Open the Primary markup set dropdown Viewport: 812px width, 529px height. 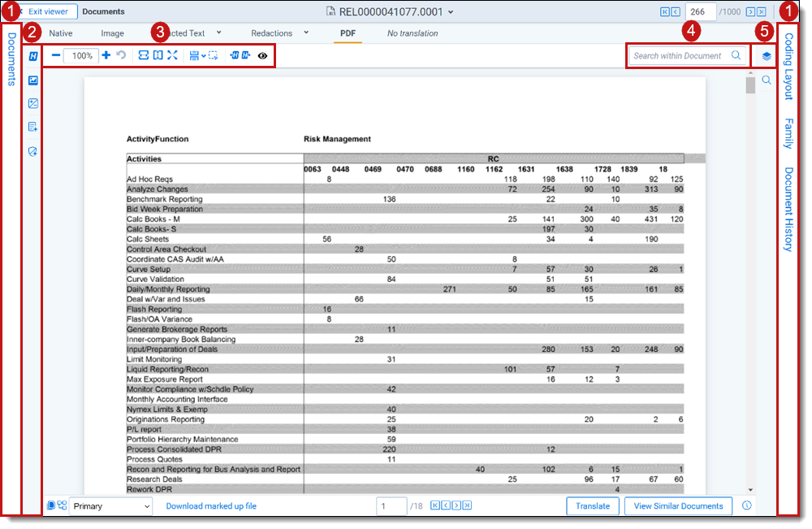pyautogui.click(x=110, y=506)
